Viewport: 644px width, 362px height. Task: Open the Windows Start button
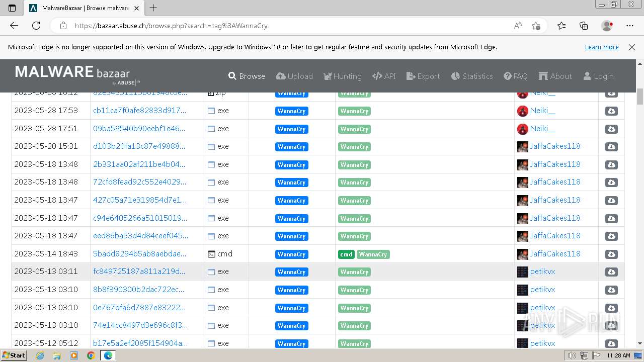click(14, 355)
